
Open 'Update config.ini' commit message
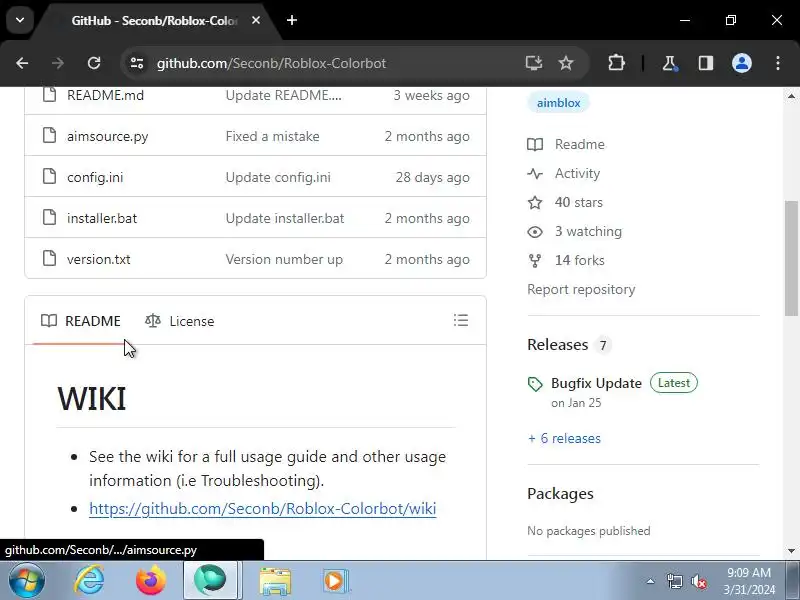point(278,177)
